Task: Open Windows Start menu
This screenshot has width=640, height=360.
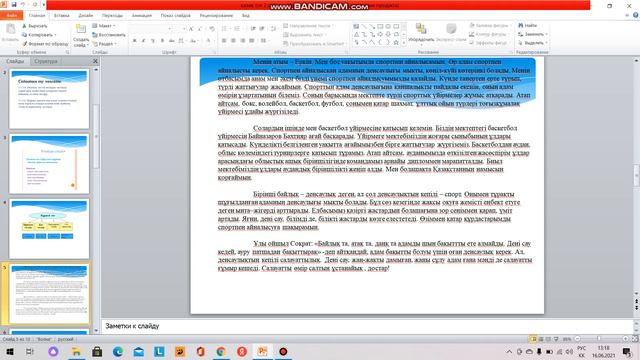Action: [10, 351]
